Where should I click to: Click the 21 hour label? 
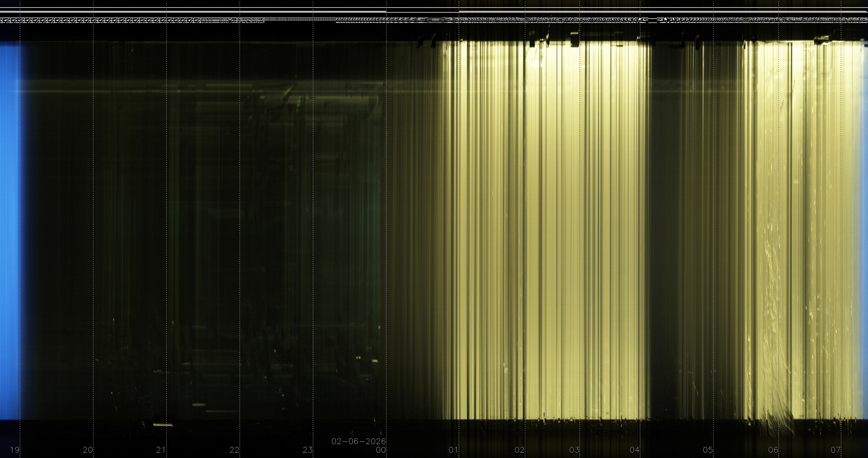161,449
